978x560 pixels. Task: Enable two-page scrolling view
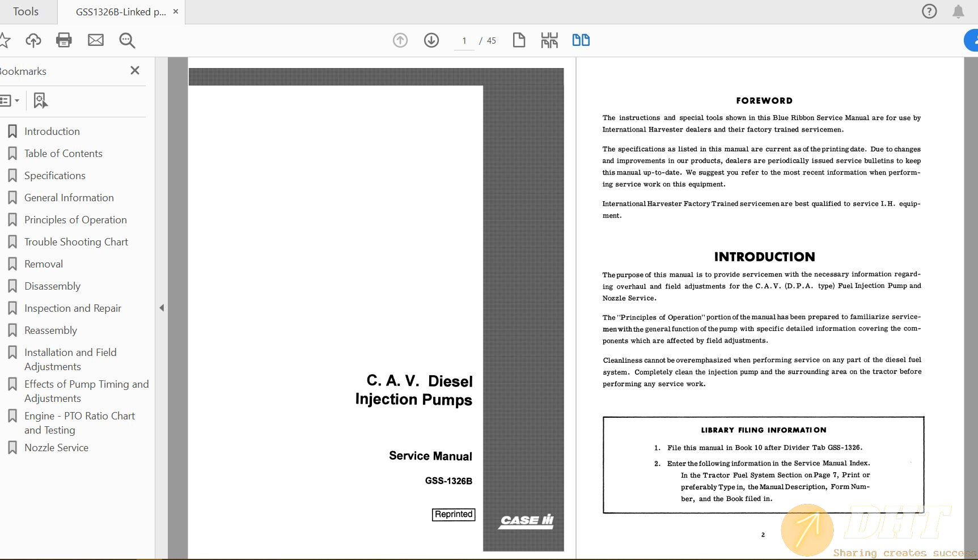(x=581, y=40)
